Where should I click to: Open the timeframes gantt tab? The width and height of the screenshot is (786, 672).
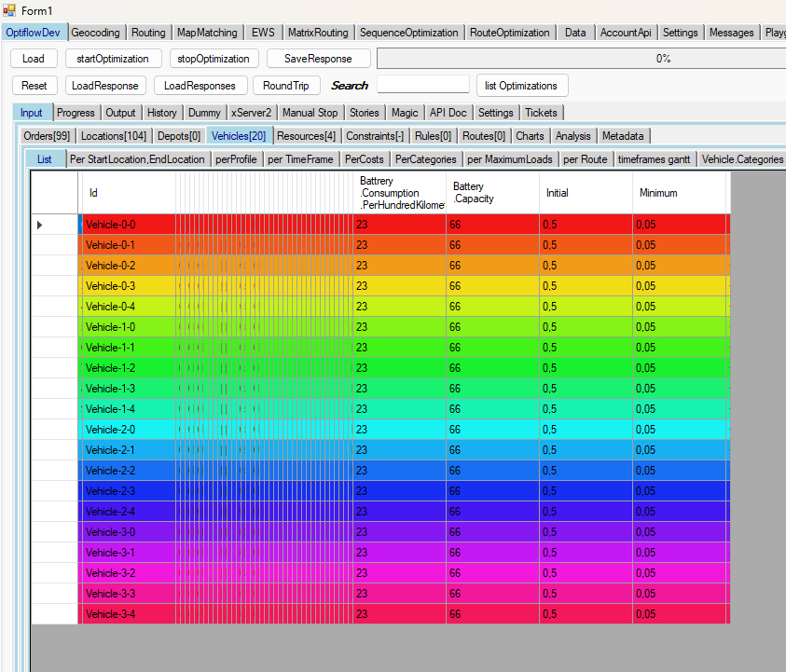coord(654,159)
